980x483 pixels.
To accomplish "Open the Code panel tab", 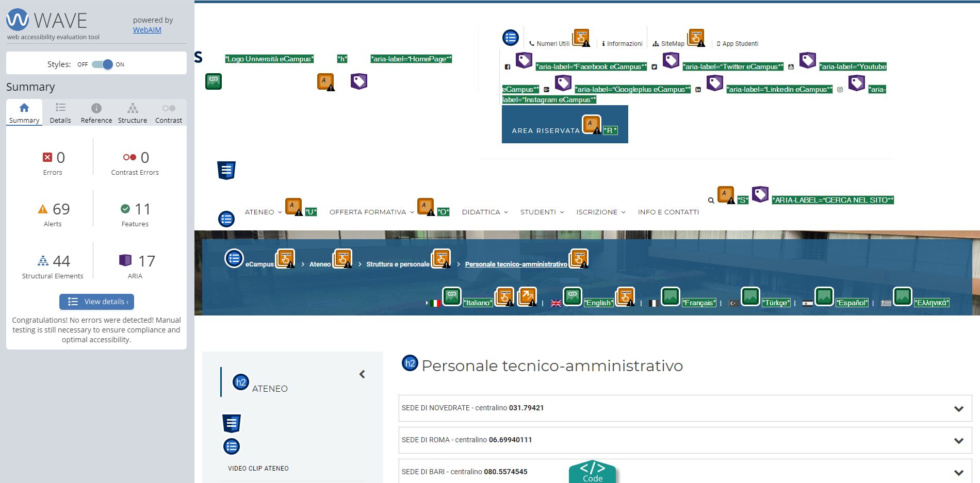I will (x=592, y=472).
